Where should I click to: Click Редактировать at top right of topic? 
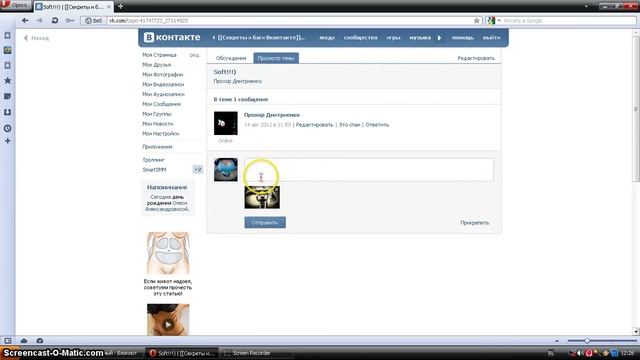coord(476,58)
